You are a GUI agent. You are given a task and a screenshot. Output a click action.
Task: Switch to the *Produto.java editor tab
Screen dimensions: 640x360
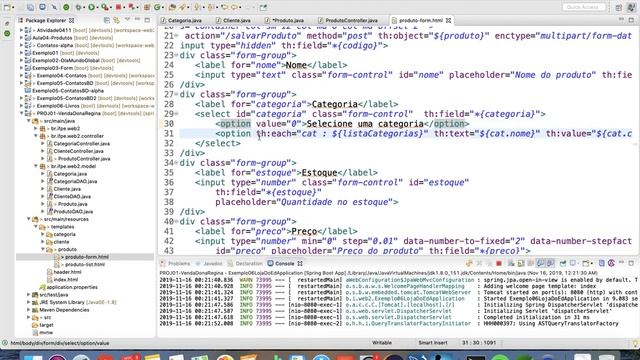pyautogui.click(x=284, y=20)
